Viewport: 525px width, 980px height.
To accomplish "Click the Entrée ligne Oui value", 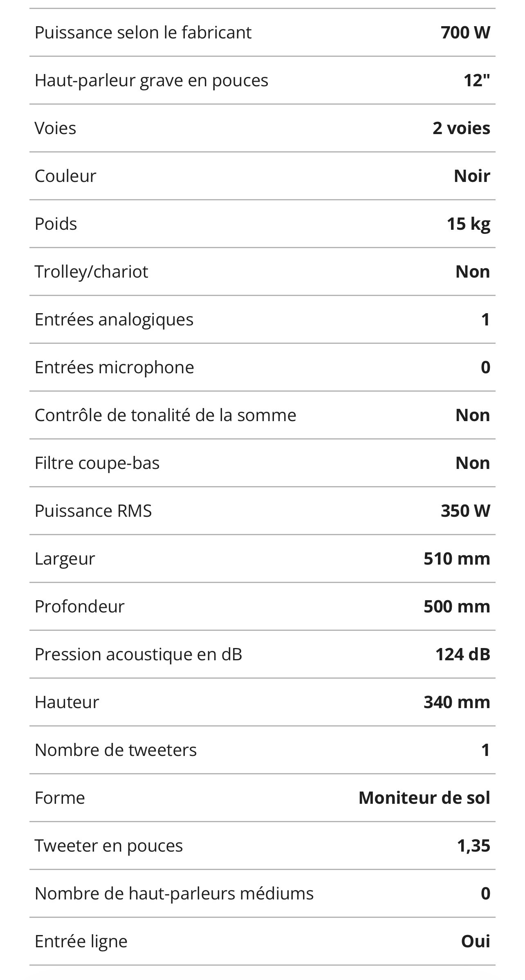I will pos(476,942).
